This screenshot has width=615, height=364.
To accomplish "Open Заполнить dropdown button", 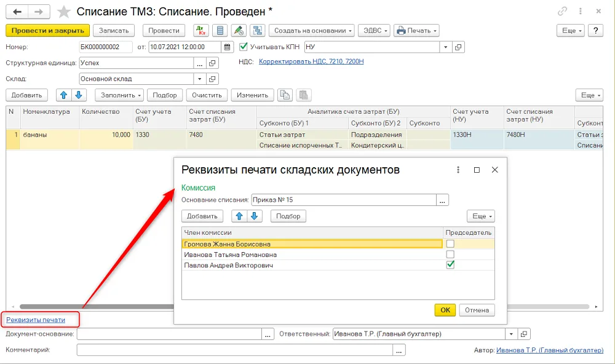I will click(x=119, y=95).
